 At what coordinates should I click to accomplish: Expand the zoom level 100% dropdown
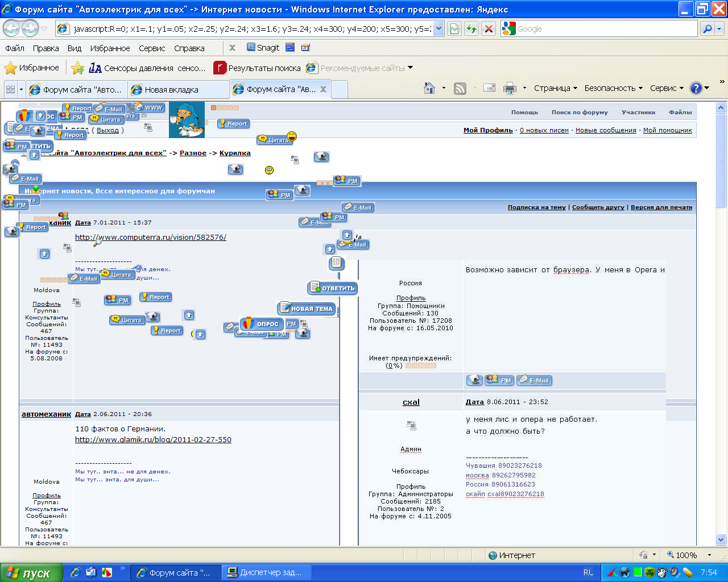pos(709,555)
